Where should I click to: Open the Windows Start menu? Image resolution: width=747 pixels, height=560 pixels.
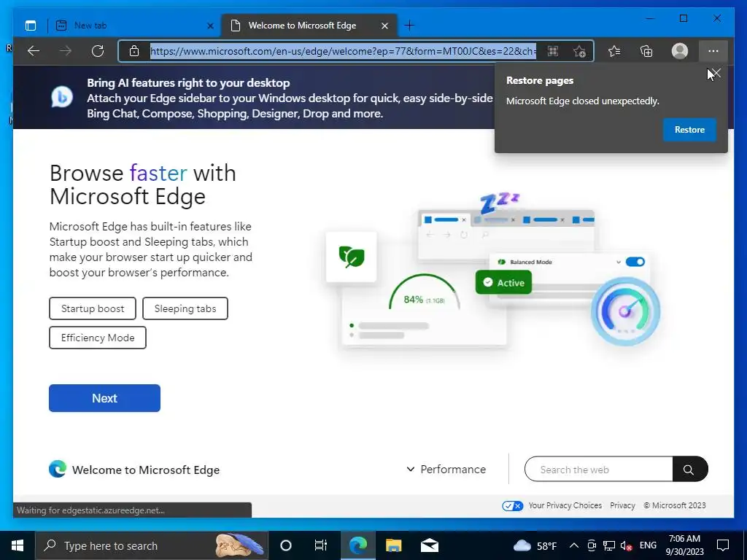18,545
